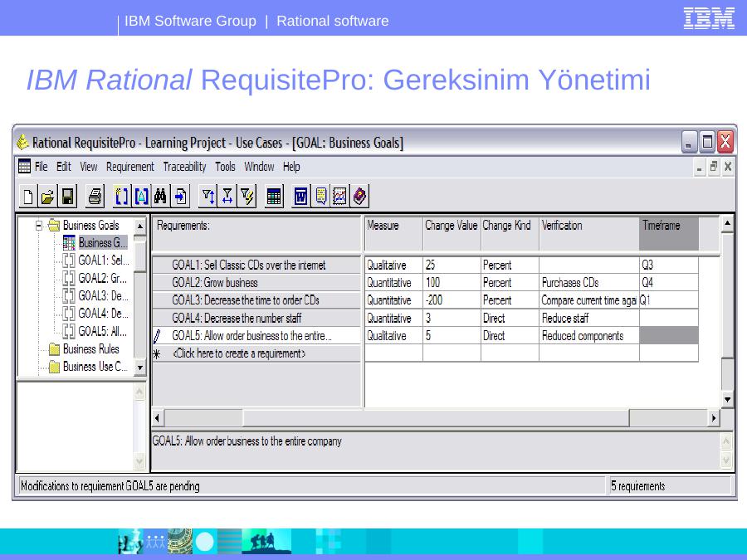This screenshot has height=560, width=747.
Task: Click the Change Value column header
Action: [x=452, y=233]
